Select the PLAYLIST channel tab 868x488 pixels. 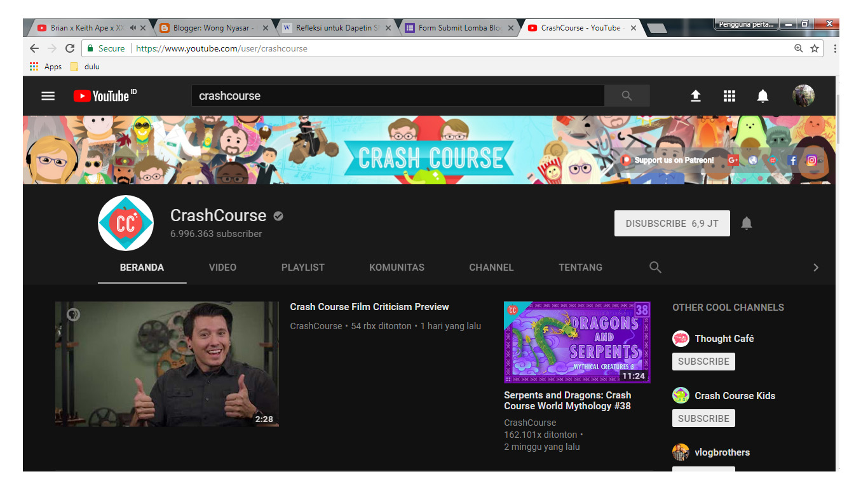coord(303,268)
